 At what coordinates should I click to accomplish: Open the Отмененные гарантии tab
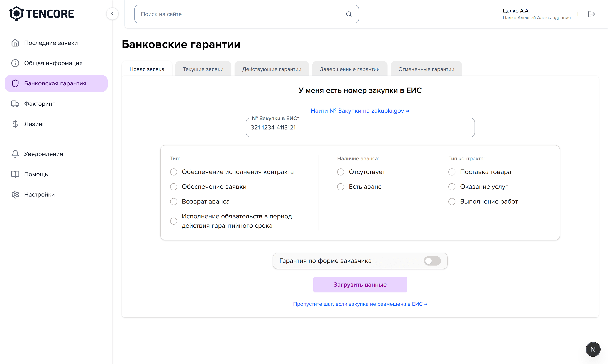tap(426, 69)
